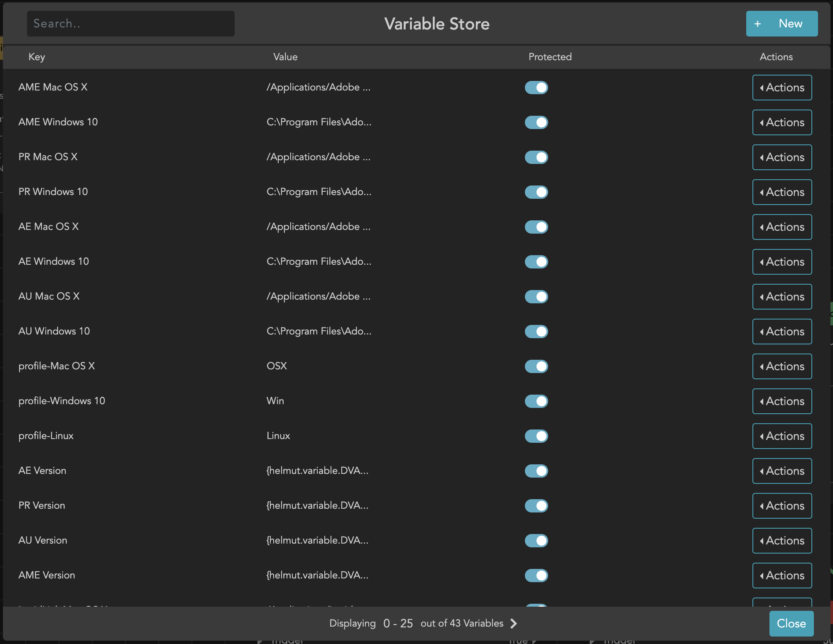Toggle the Protected switch for profile-Mac OS X
The image size is (833, 644).
pyautogui.click(x=536, y=366)
